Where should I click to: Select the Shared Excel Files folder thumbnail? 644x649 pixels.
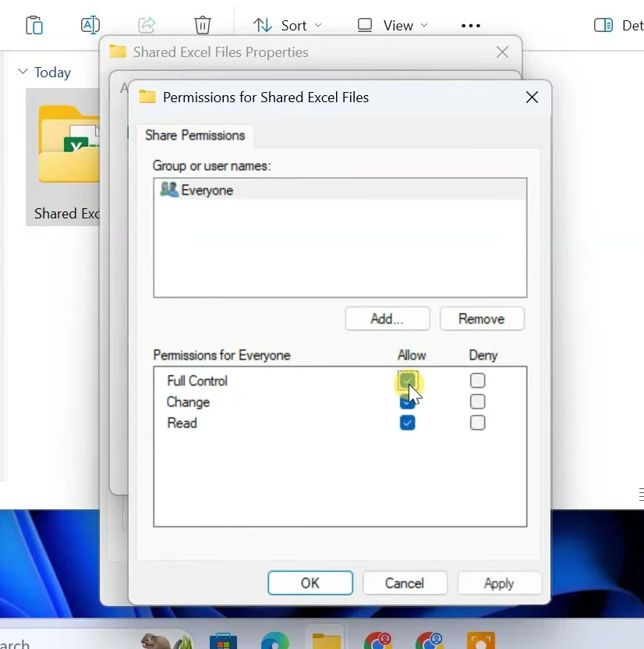coord(63,158)
